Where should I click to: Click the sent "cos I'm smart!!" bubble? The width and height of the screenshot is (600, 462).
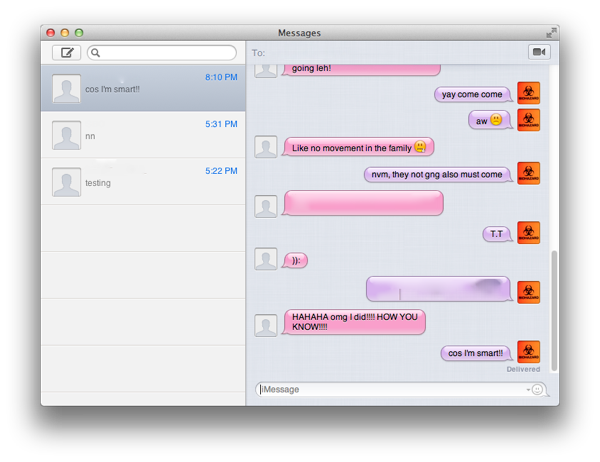[476, 353]
